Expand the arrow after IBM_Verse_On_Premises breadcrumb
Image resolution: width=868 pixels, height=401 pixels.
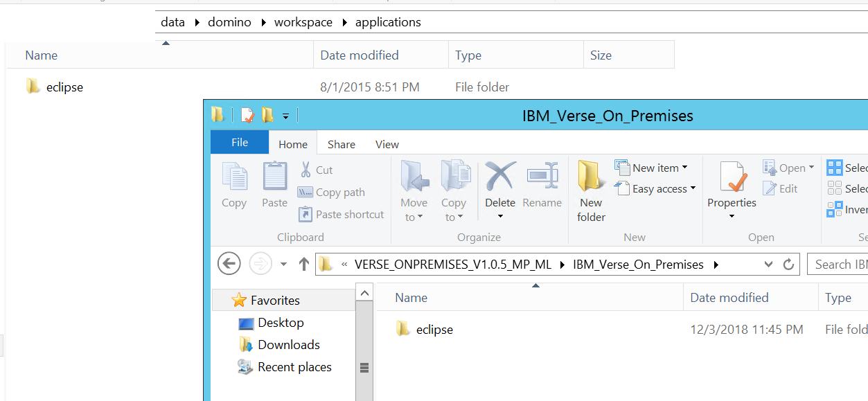point(716,265)
